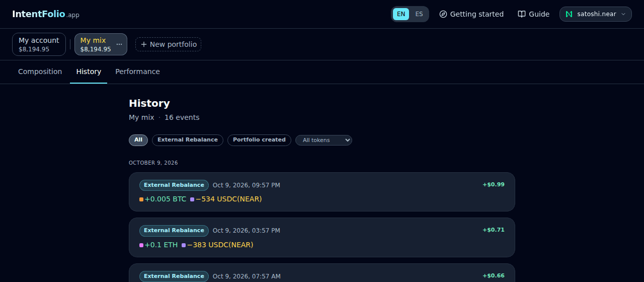Viewport: 644px width, 282px height.
Task: Filter by Portfolio created events
Action: coord(259,140)
